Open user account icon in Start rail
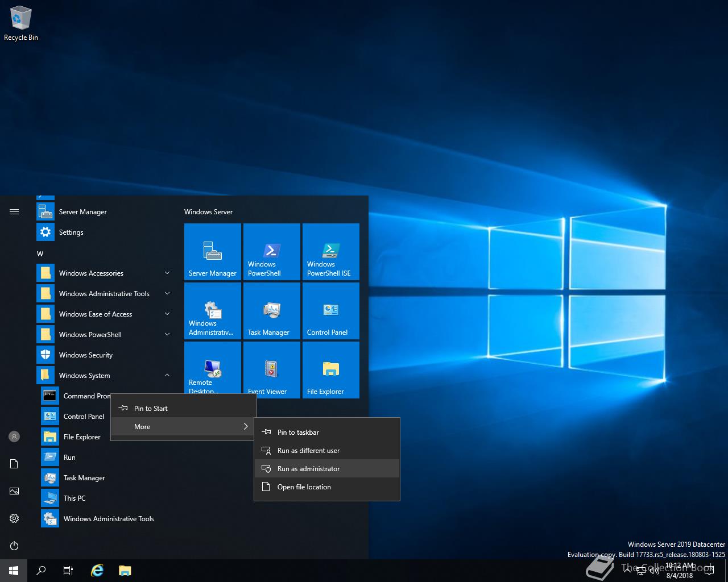This screenshot has height=582, width=728. pos(14,436)
